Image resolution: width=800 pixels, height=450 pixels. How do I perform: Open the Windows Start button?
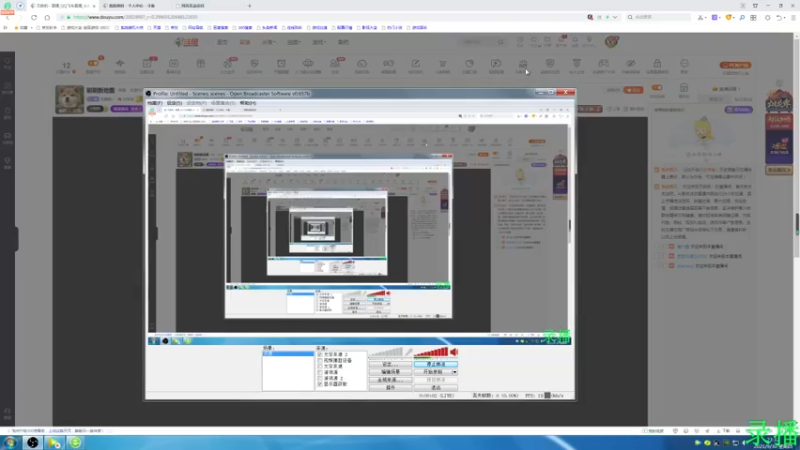coord(10,442)
